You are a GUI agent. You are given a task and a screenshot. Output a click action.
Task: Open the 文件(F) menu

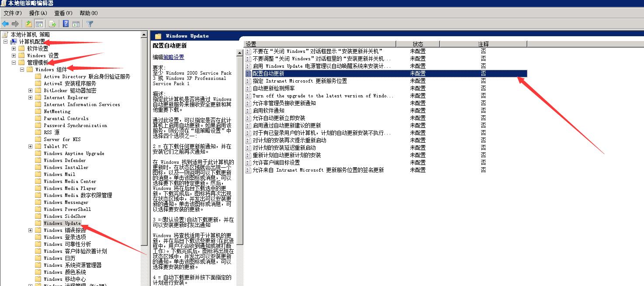tap(13, 13)
